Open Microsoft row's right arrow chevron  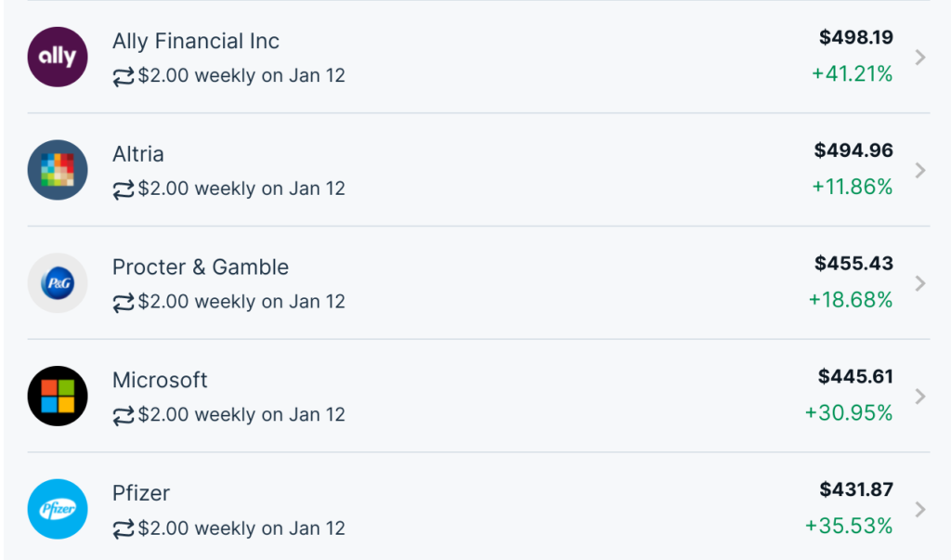(x=920, y=397)
